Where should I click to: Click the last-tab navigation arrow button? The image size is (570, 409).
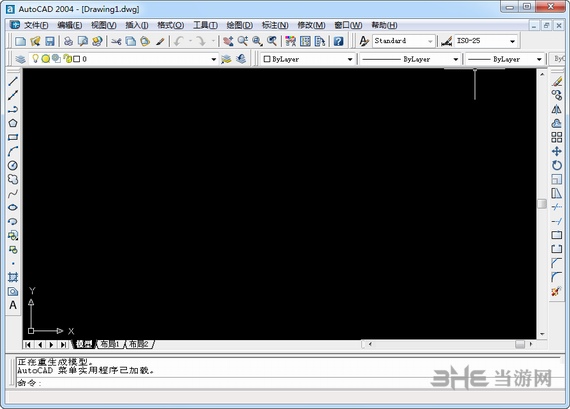63,344
